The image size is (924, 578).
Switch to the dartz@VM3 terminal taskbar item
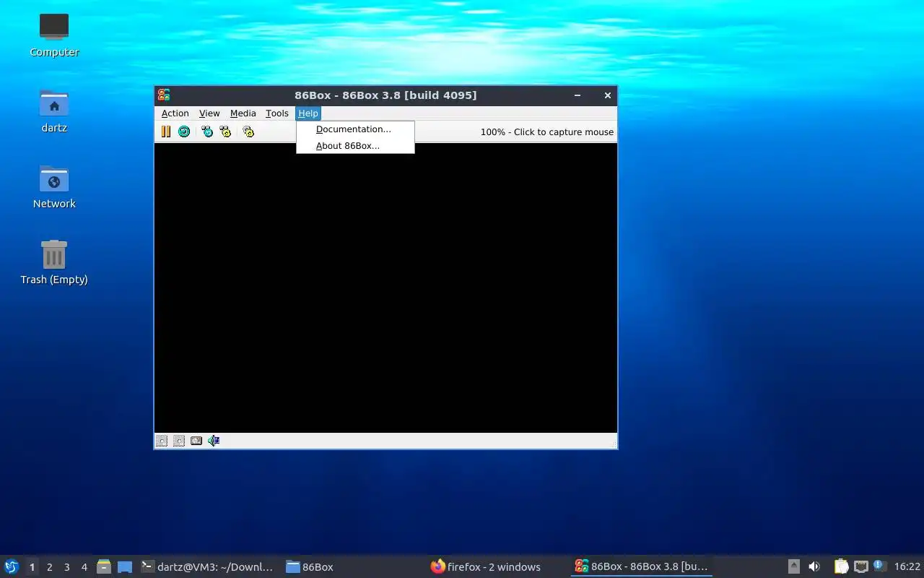[208, 567]
